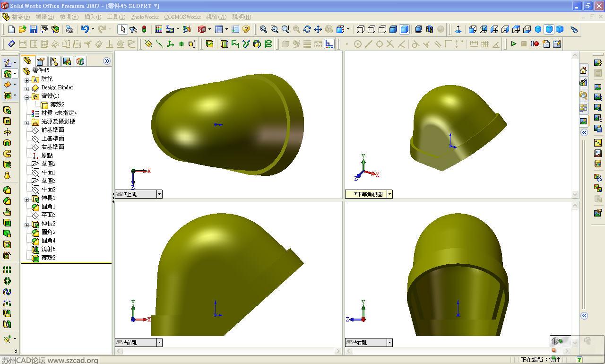Viewport: 605px width, 364px height.
Task: Print the document with printer icon
Action: [x=69, y=29]
